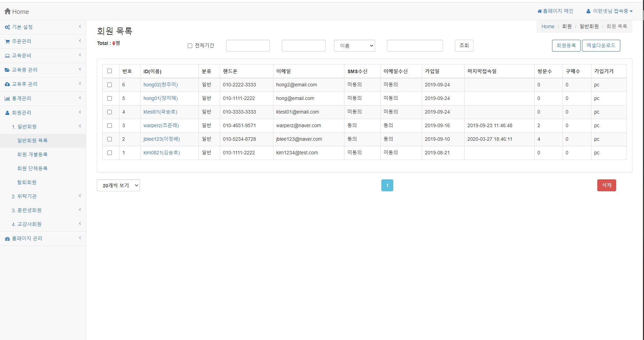Select checkbox for row jblee123(이정배)
Image resolution: width=644 pixels, height=340 pixels.
pos(109,139)
